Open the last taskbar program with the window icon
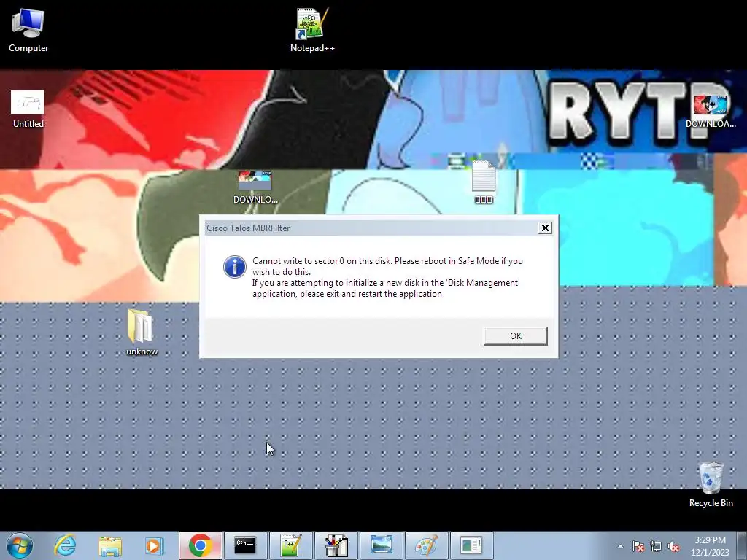Screen dimensions: 747x560 472,545
